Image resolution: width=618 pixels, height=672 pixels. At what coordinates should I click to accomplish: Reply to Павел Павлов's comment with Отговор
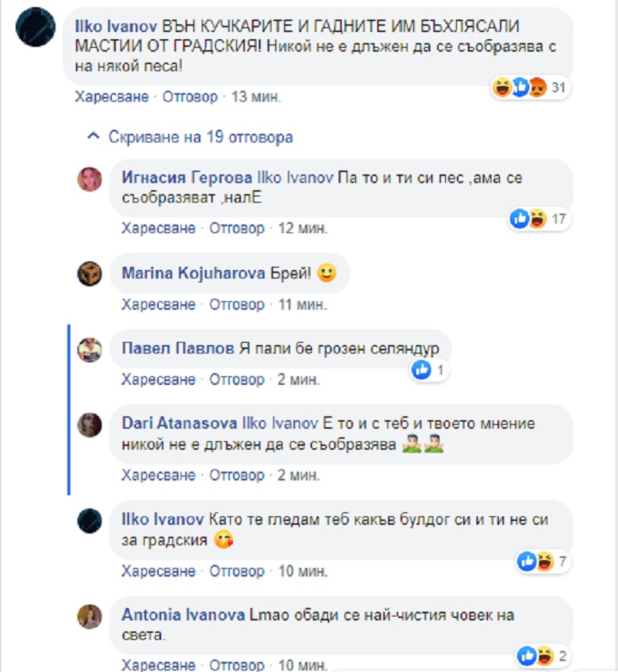(x=236, y=379)
